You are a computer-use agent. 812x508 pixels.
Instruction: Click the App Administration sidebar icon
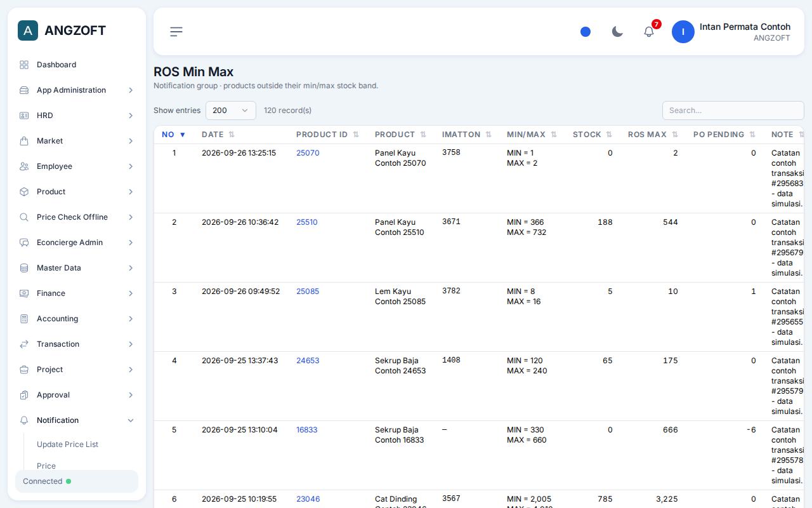click(x=24, y=90)
